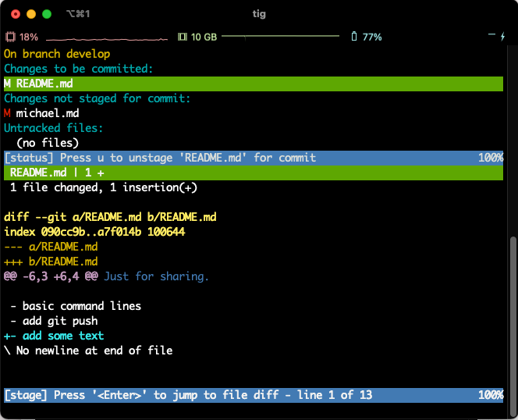
Task: Click the yellow minimize window button
Action: point(31,14)
